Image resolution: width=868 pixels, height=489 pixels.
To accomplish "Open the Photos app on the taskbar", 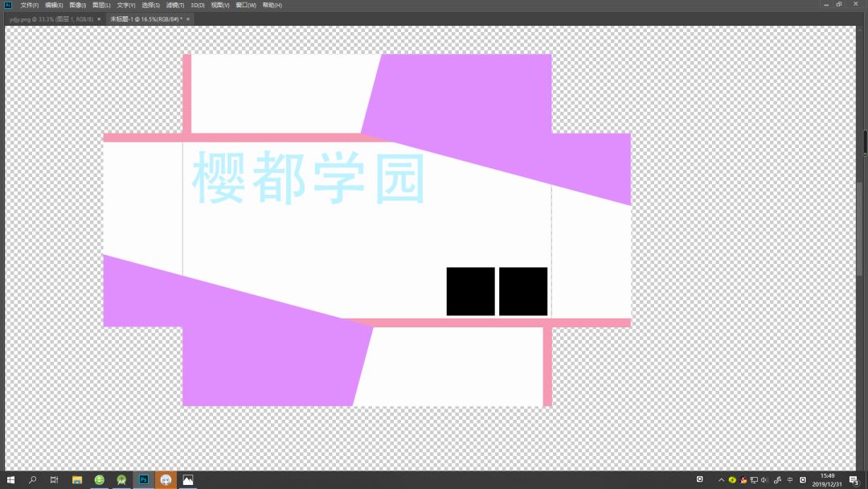I will click(187, 479).
